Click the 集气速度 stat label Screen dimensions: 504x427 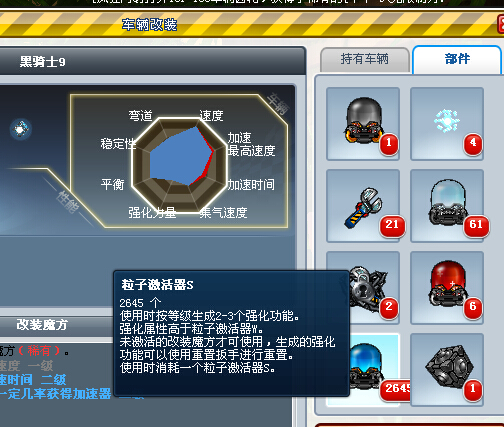click(223, 212)
